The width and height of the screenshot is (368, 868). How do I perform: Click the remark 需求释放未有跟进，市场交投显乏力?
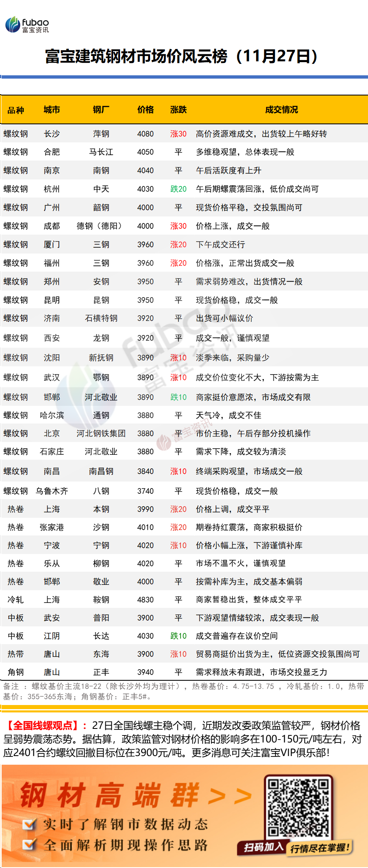pos(262,672)
